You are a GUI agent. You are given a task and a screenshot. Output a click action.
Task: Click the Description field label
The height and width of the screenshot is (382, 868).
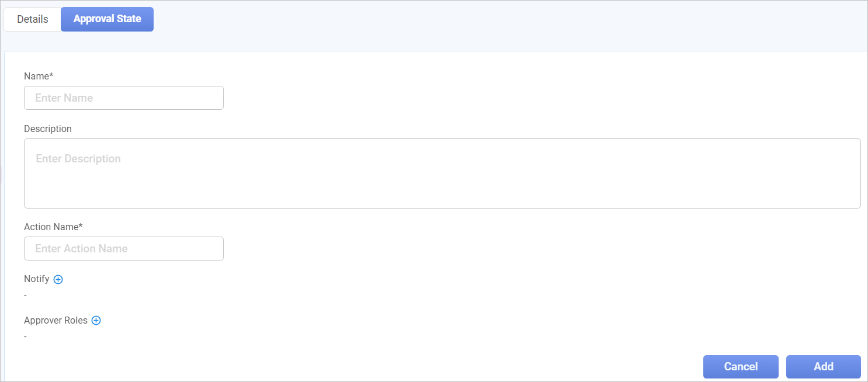click(48, 129)
